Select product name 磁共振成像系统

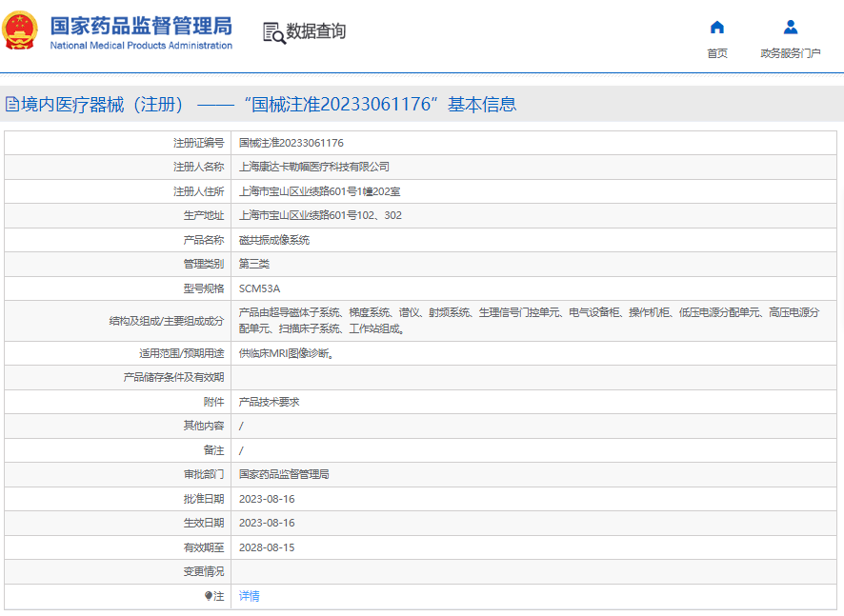(x=274, y=240)
